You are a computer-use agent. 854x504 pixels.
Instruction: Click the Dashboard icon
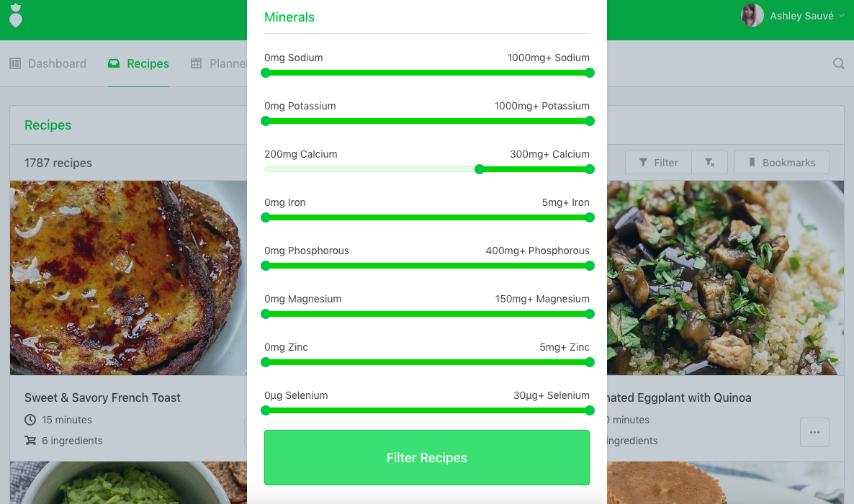tap(15, 64)
